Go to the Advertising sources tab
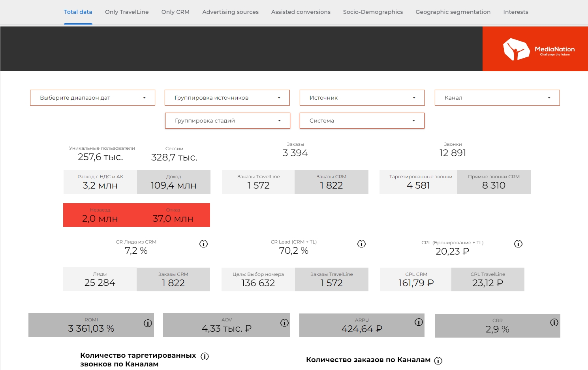 click(230, 12)
